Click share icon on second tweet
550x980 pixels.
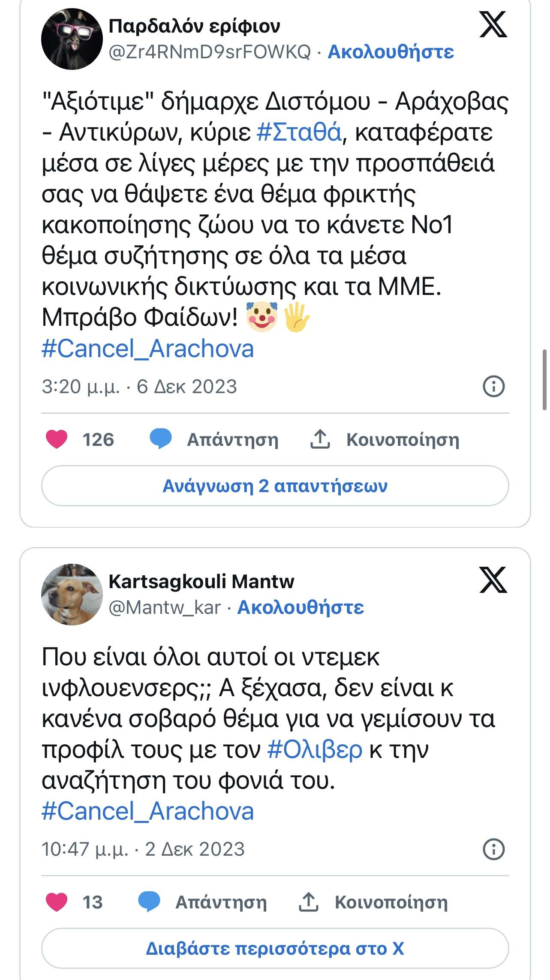click(308, 902)
